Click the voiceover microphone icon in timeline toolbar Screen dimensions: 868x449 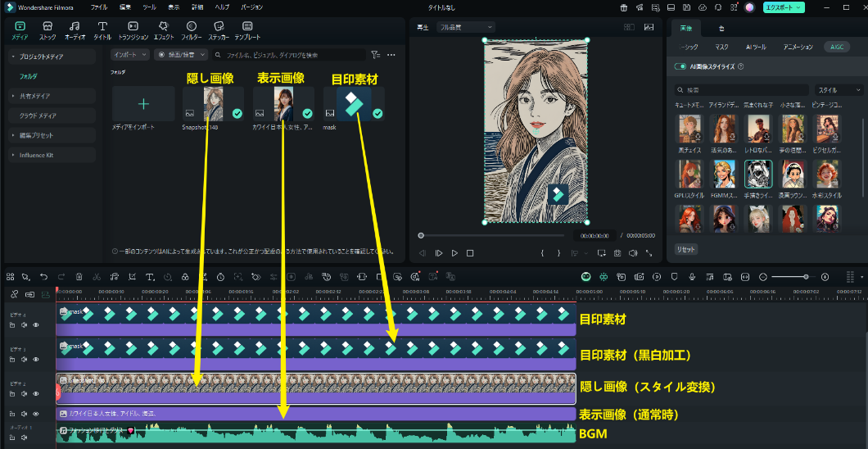point(691,276)
